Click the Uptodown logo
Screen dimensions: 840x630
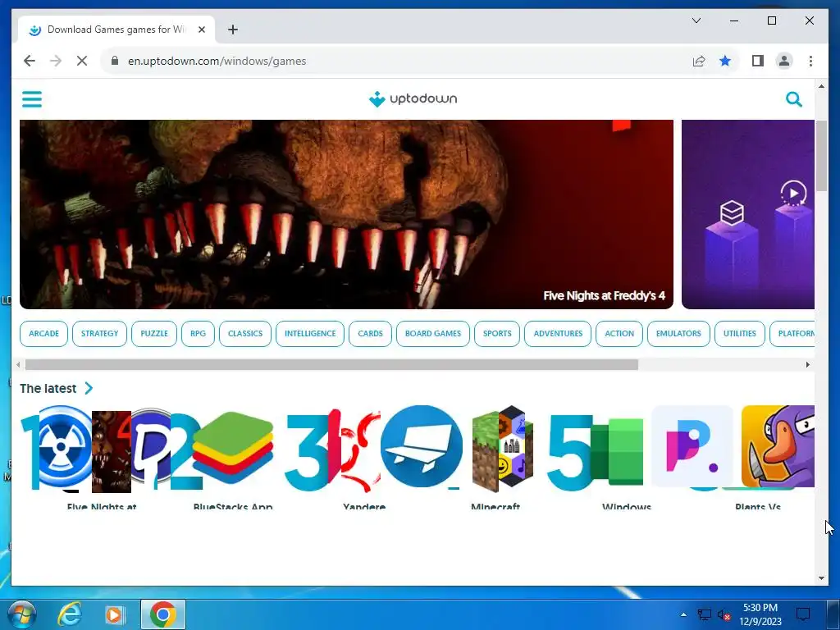coord(413,99)
